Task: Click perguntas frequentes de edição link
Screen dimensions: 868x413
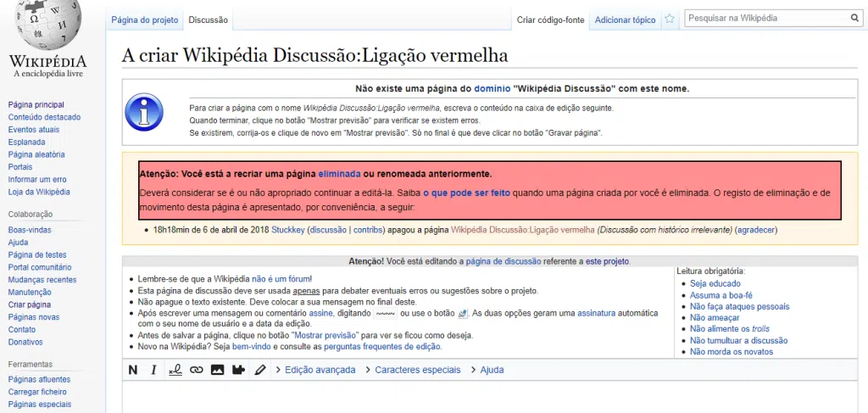Action: click(x=382, y=347)
